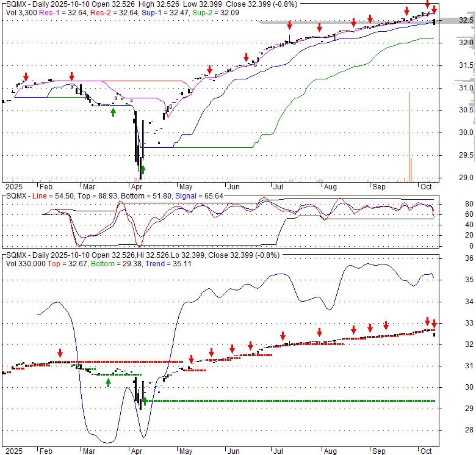Click the last black candlestick on top chart

tap(435, 22)
